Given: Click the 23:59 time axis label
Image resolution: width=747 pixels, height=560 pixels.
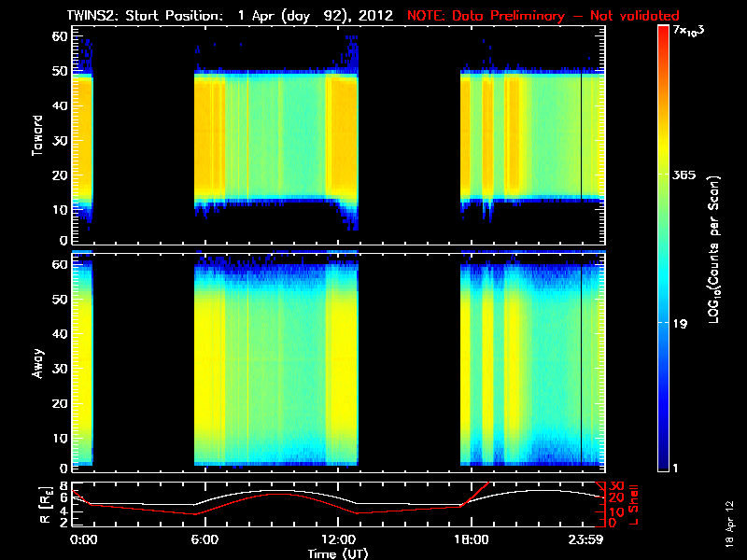Looking at the screenshot, I should [585, 539].
